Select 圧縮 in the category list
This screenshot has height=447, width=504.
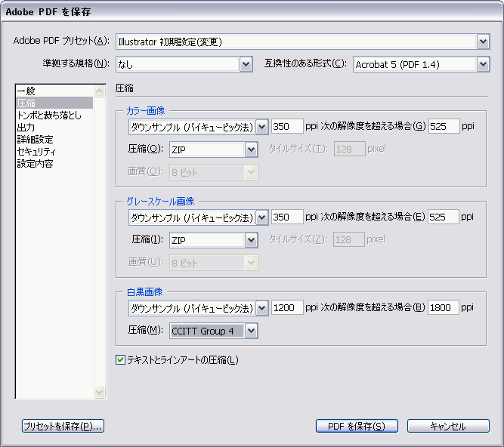[54, 103]
